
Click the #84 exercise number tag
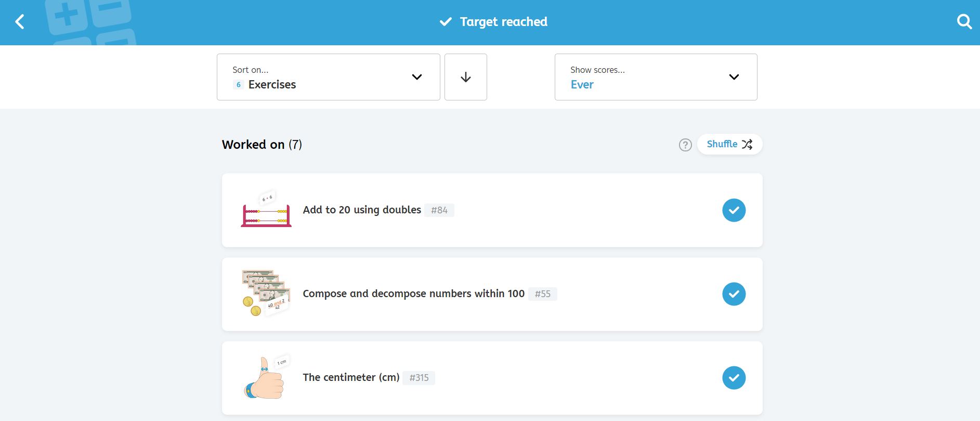439,210
